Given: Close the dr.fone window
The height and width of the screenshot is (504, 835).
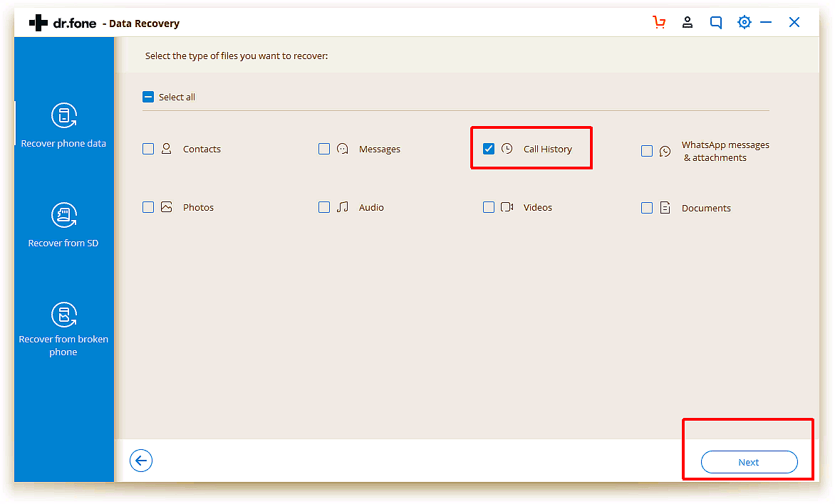Looking at the screenshot, I should coord(794,22).
